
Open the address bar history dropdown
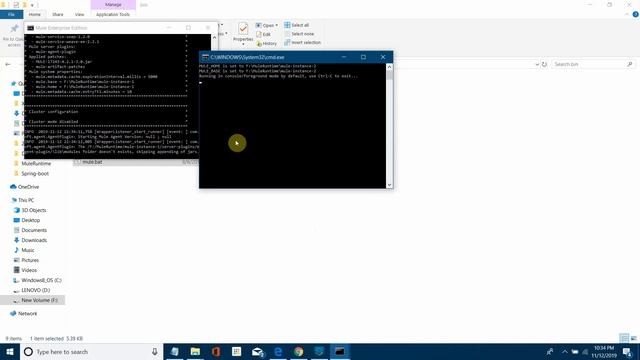click(x=537, y=64)
